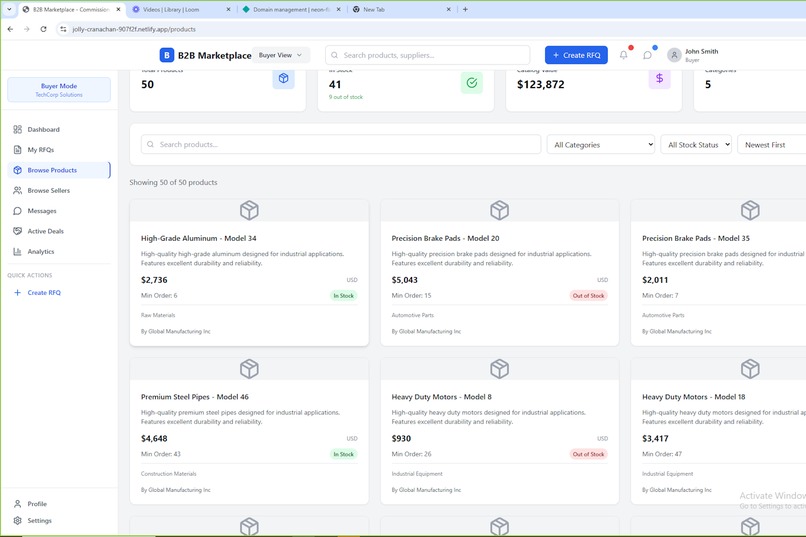Click the Raw Materials category label

tap(158, 315)
